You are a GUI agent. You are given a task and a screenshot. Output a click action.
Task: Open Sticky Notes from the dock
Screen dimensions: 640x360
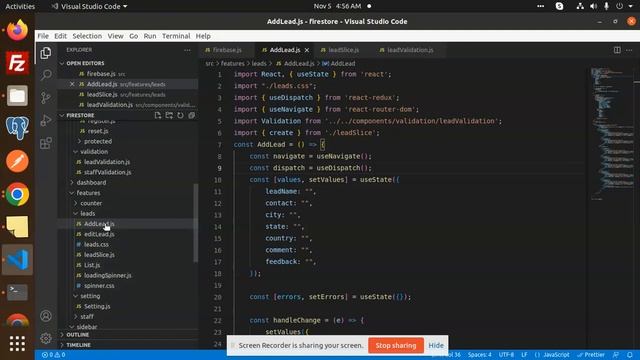click(x=17, y=227)
